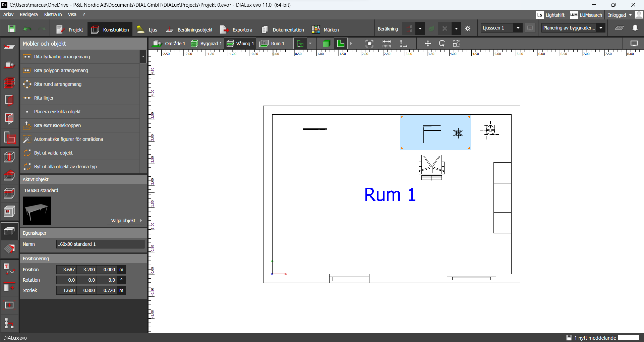Screen dimensions: 644x342
Task: Click Rita extrusionskroppen
Action: tap(80, 125)
